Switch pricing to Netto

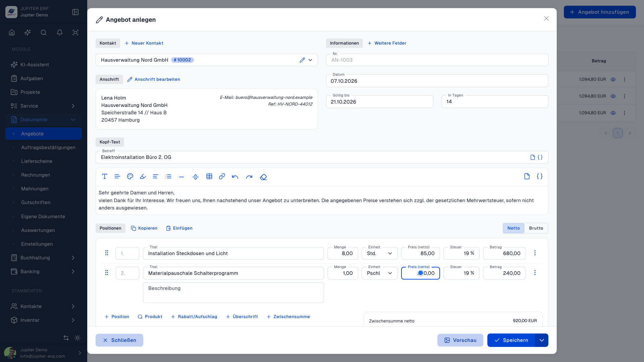pyautogui.click(x=514, y=228)
